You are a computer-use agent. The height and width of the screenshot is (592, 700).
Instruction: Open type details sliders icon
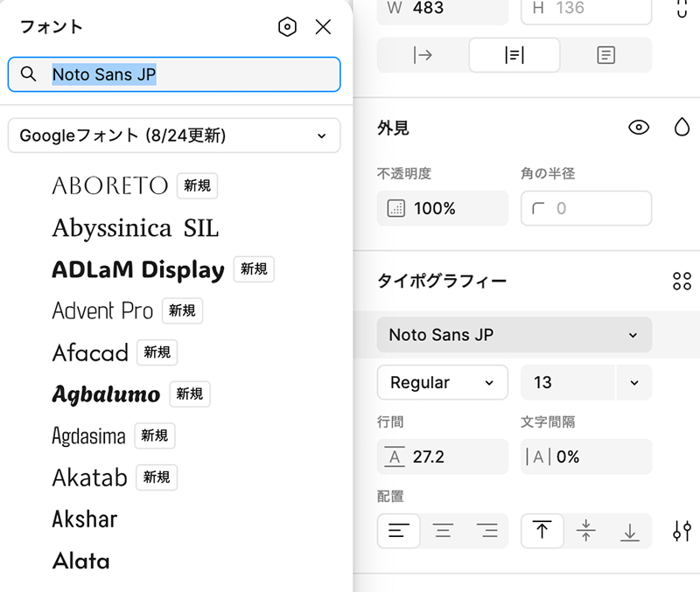click(x=682, y=531)
